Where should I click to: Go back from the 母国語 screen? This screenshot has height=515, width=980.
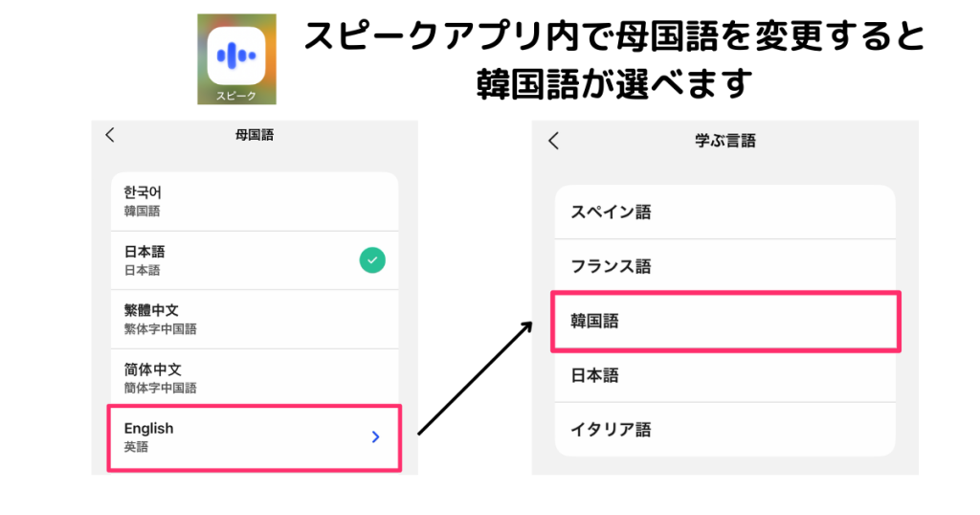(110, 136)
